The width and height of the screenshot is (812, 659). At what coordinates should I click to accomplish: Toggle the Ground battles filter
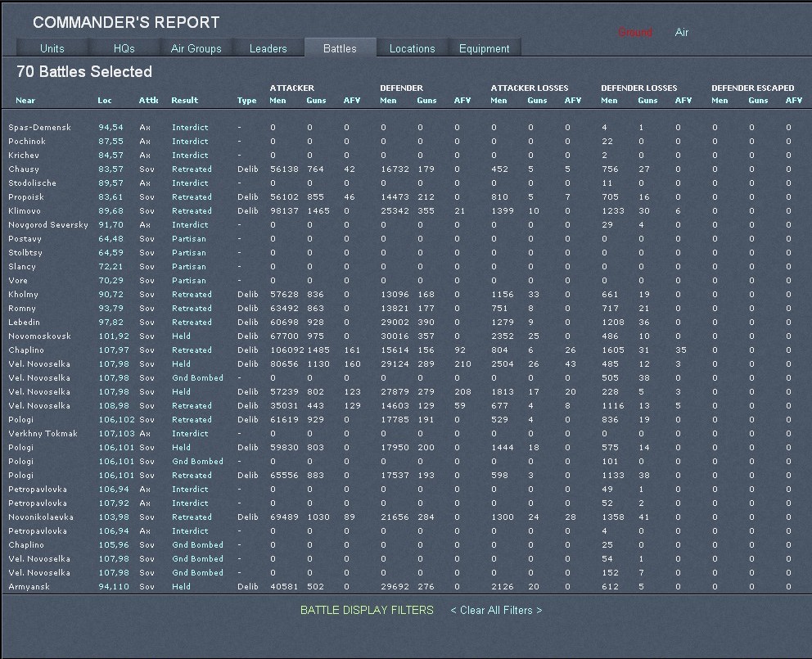[634, 33]
